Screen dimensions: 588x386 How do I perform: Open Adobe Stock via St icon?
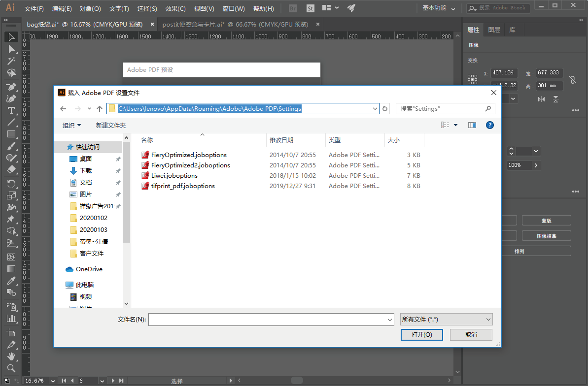(310, 8)
